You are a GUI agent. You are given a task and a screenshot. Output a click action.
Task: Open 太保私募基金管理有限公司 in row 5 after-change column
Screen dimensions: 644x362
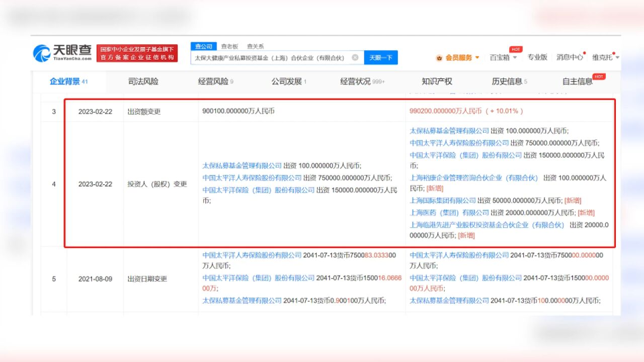[449, 301]
